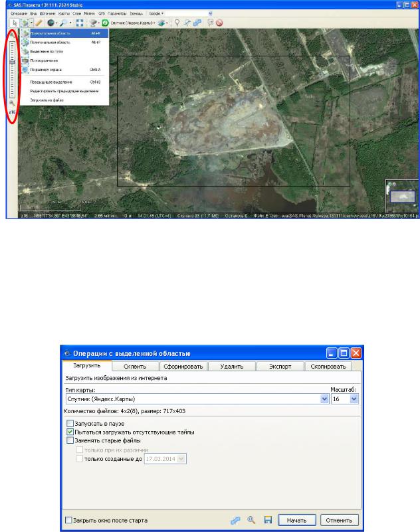The width and height of the screenshot is (420, 532).
Task: Switch to the 'Скопировать' tab
Action: pos(328,367)
